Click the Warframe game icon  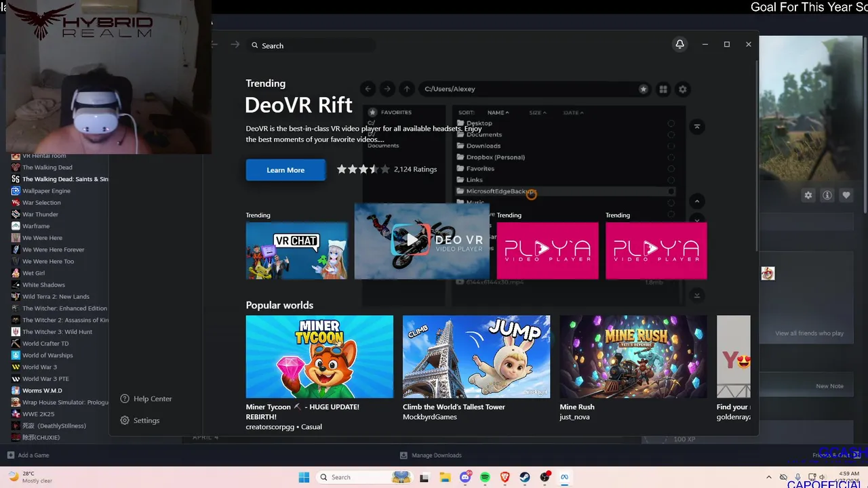click(16, 226)
